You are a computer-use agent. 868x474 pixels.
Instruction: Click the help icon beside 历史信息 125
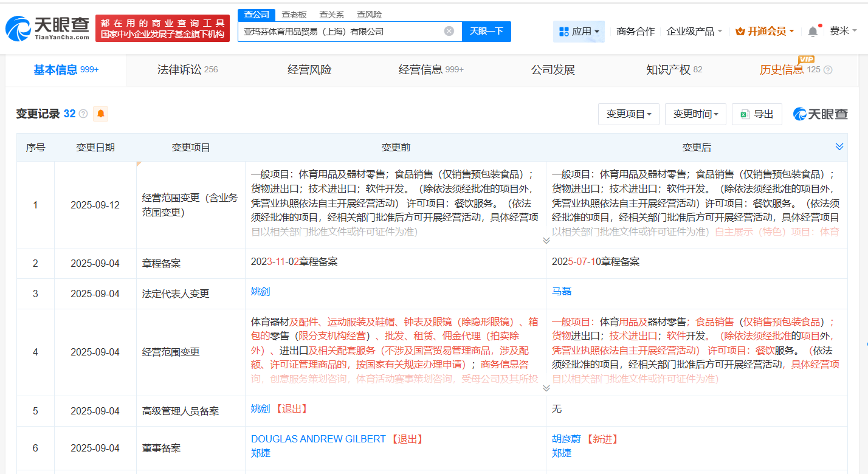[828, 70]
